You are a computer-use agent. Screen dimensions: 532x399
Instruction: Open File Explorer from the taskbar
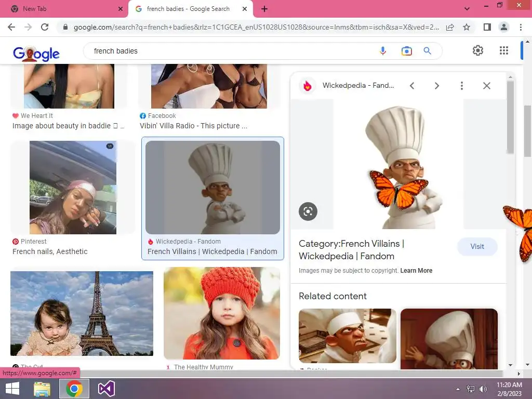tap(42, 389)
